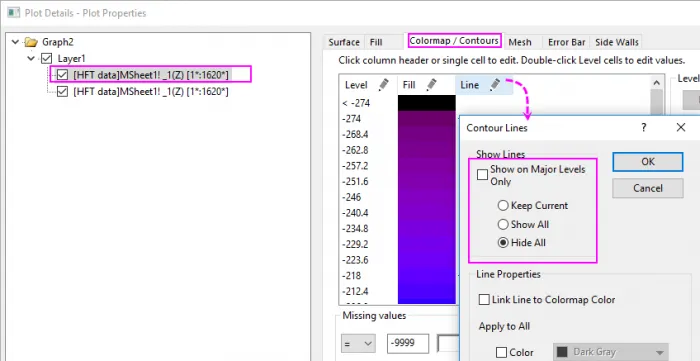Screen dimensions: 700x361
Task: Open the Side Walls tab
Action: (x=617, y=42)
